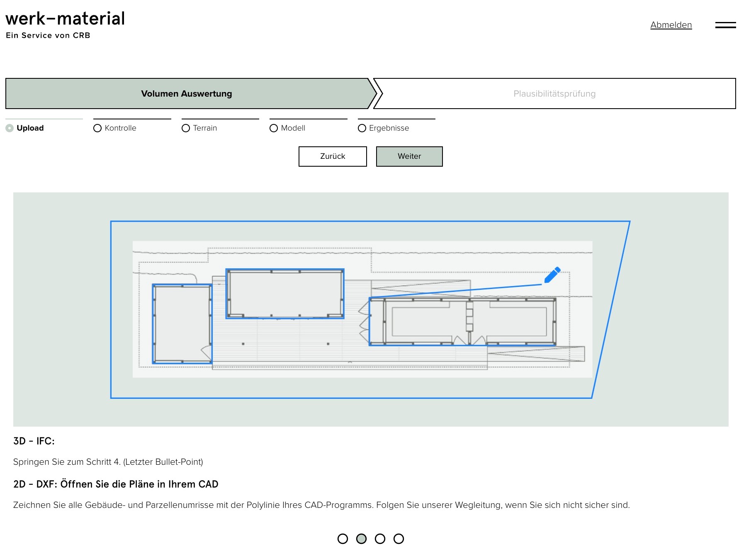Select the Modell step
Screen dimensions: 756x551
coord(287,128)
